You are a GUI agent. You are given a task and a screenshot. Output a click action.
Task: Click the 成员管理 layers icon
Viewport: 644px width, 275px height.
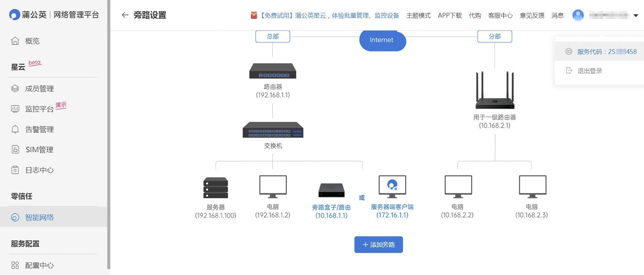tap(15, 89)
